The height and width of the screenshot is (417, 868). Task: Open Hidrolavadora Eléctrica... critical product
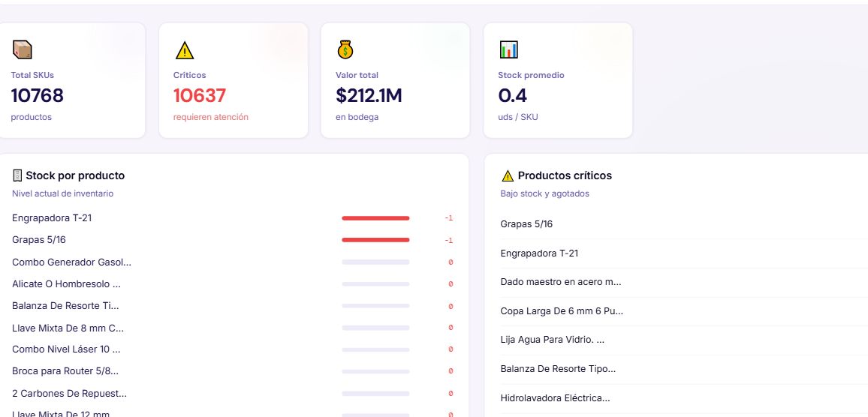pyautogui.click(x=683, y=397)
